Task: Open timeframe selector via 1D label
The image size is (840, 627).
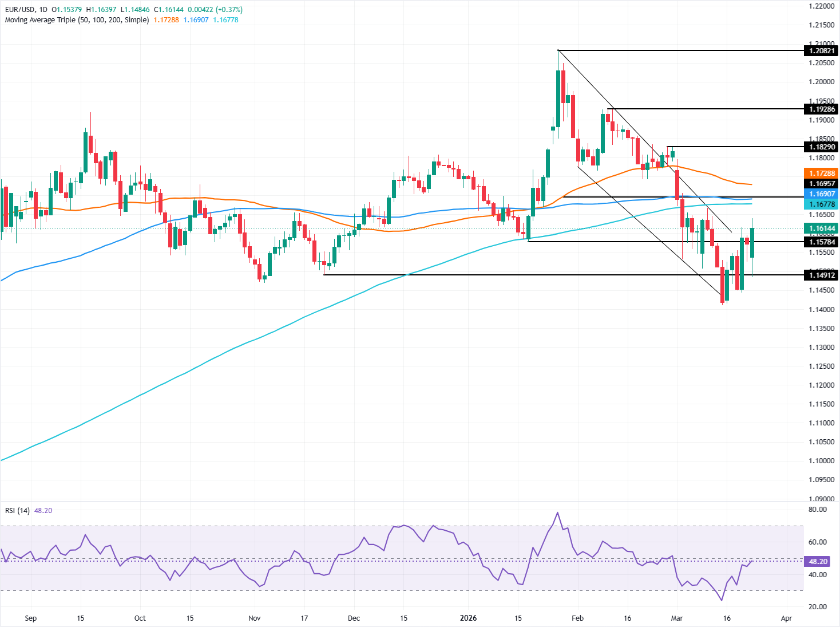Action: tap(42, 10)
